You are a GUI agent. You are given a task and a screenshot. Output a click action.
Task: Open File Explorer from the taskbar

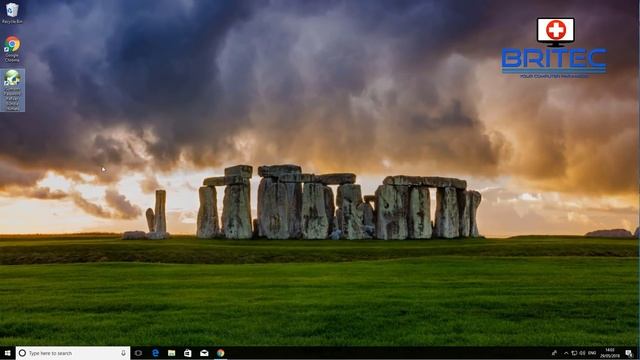[x=171, y=353]
